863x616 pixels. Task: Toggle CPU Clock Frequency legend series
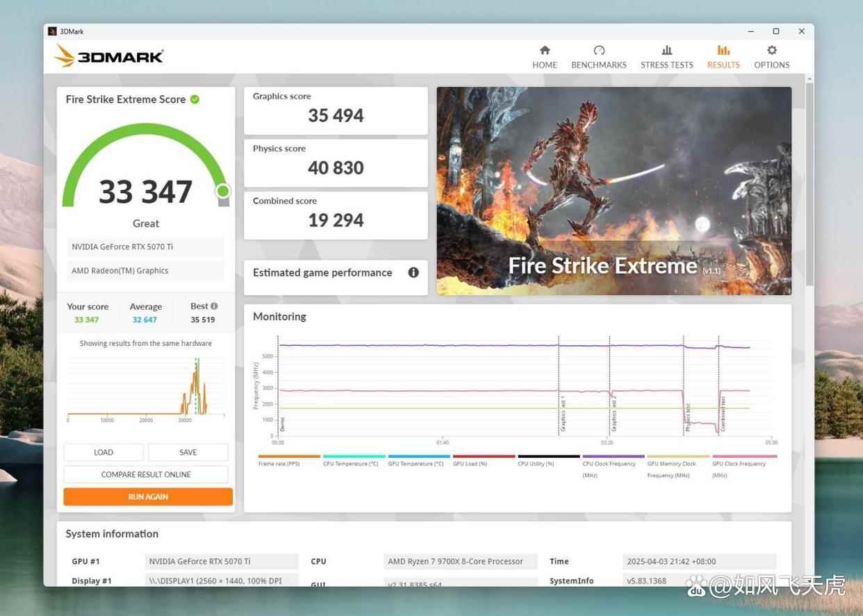tap(609, 463)
